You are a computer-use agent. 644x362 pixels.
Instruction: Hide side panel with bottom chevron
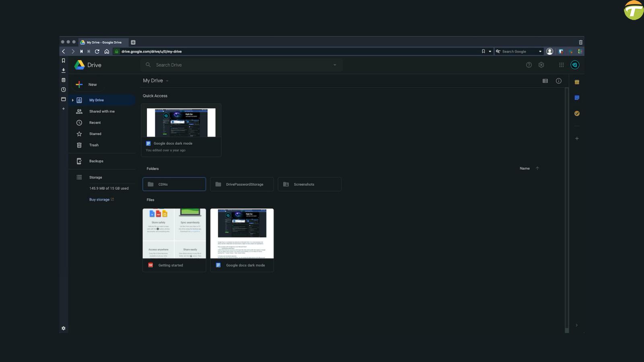576,325
